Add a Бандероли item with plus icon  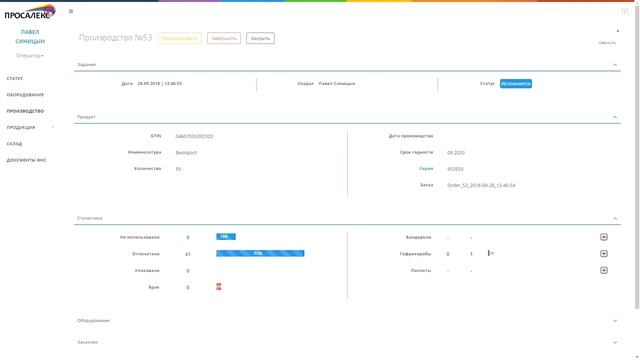point(604,237)
